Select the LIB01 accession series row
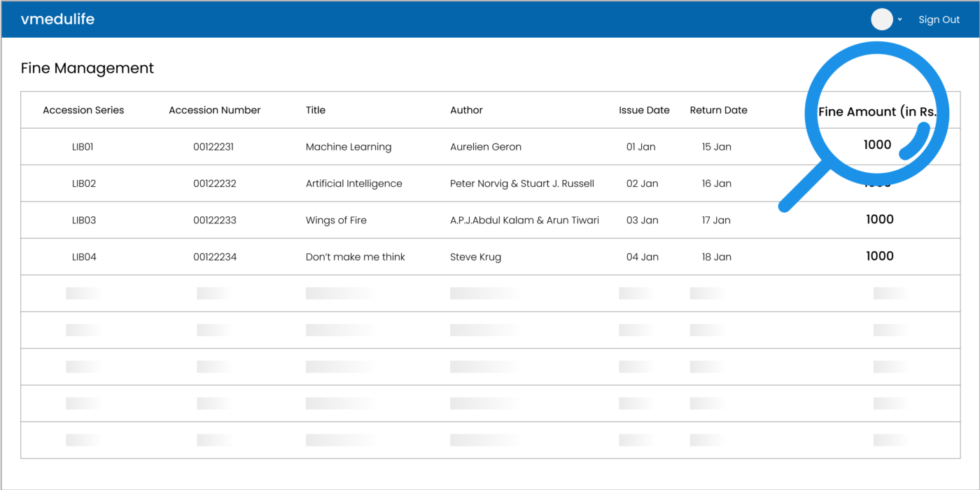The height and width of the screenshot is (490, 980). click(83, 147)
